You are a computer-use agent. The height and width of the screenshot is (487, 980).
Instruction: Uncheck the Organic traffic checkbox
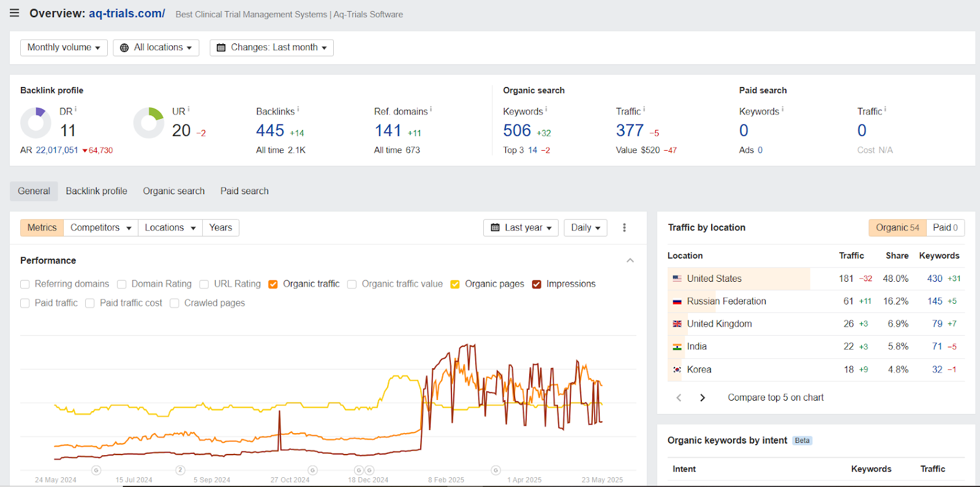click(273, 284)
